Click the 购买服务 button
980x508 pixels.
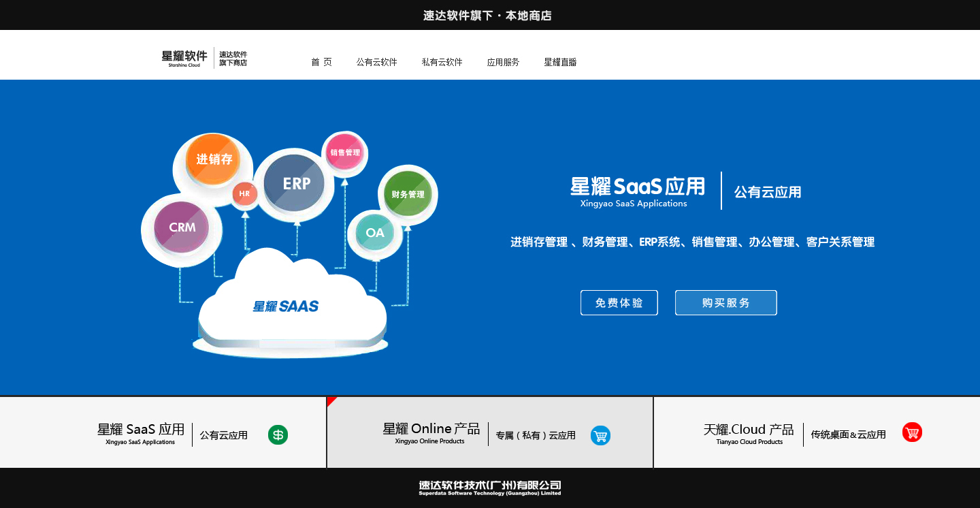(726, 303)
